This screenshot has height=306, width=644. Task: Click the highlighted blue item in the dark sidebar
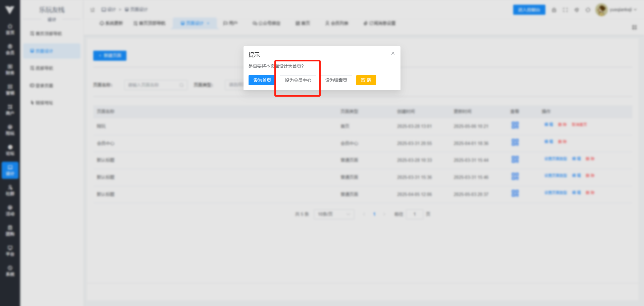[x=10, y=170]
